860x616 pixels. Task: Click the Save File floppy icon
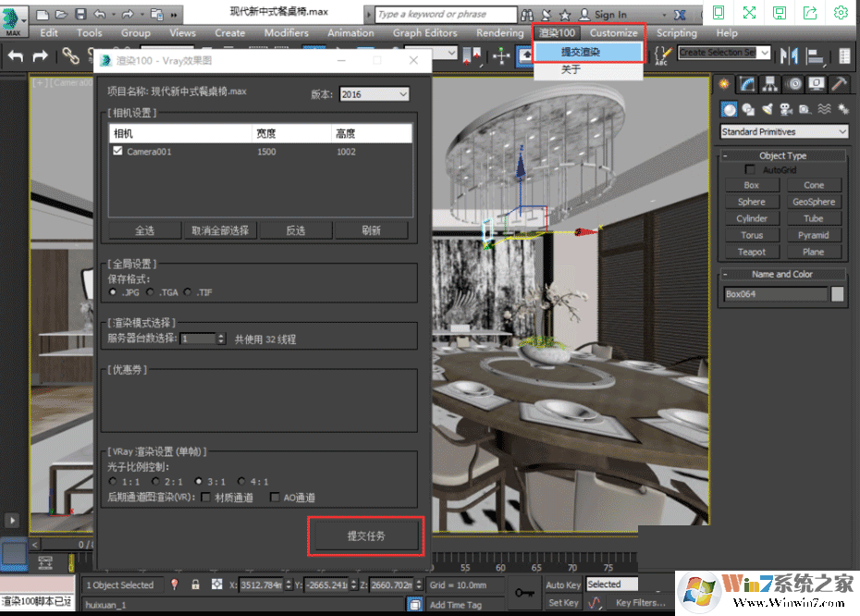click(x=80, y=14)
